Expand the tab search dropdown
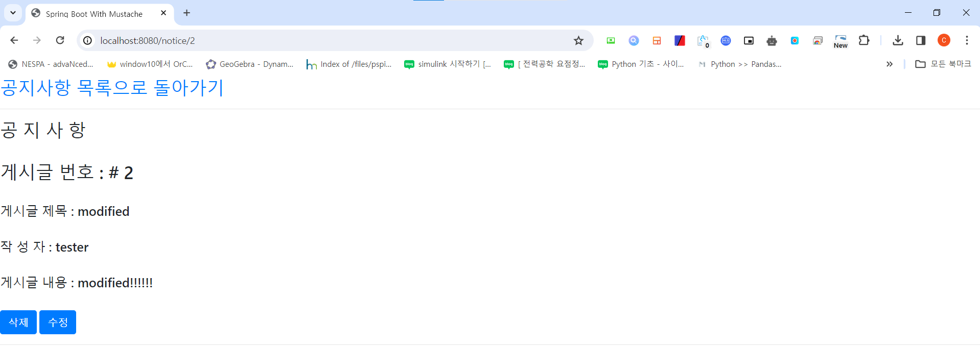The height and width of the screenshot is (347, 980). click(13, 13)
